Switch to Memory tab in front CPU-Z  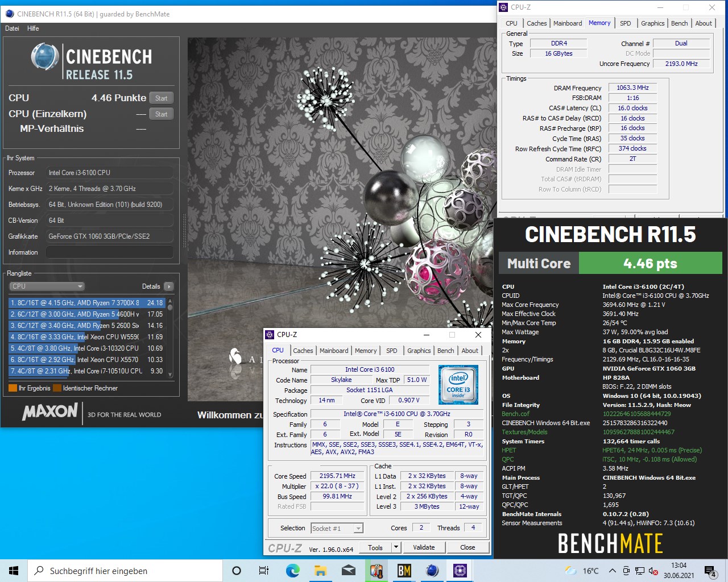(366, 351)
